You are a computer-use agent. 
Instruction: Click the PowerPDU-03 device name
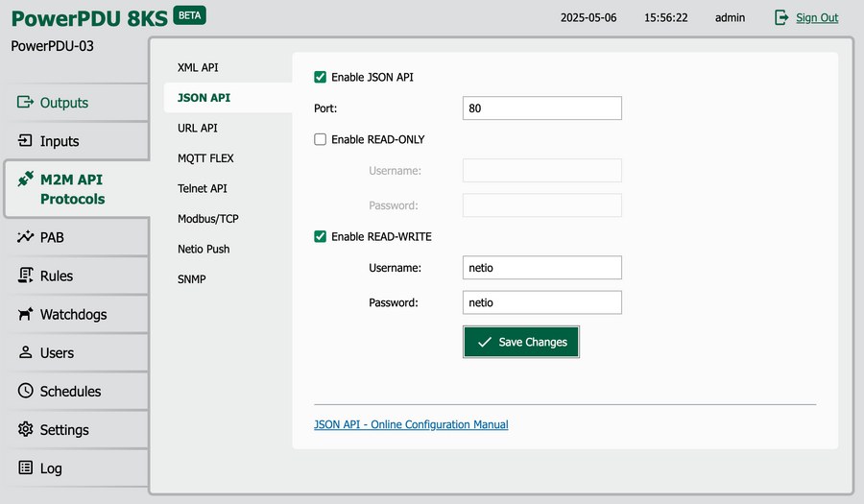(x=53, y=46)
